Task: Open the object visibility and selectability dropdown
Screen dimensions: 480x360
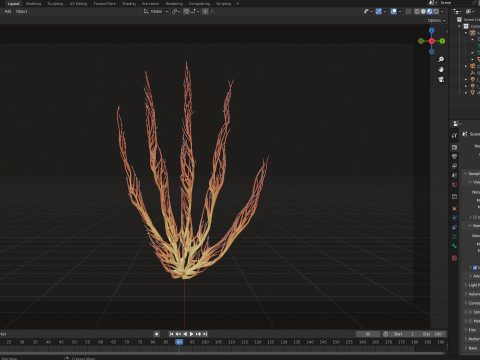Action: click(368, 11)
